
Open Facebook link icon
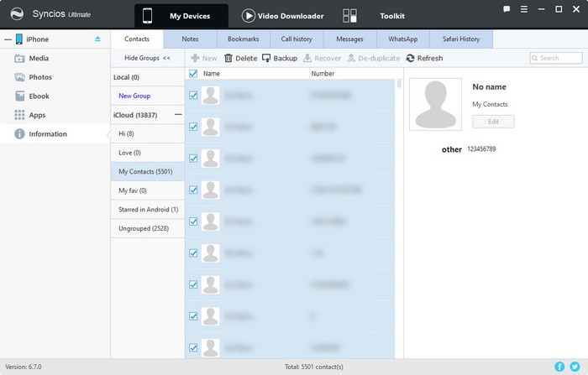pyautogui.click(x=559, y=367)
